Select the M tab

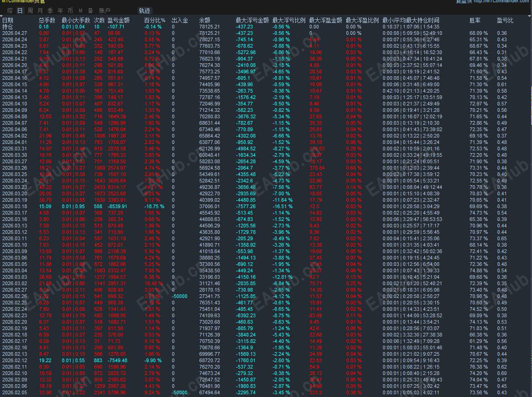pos(80,11)
